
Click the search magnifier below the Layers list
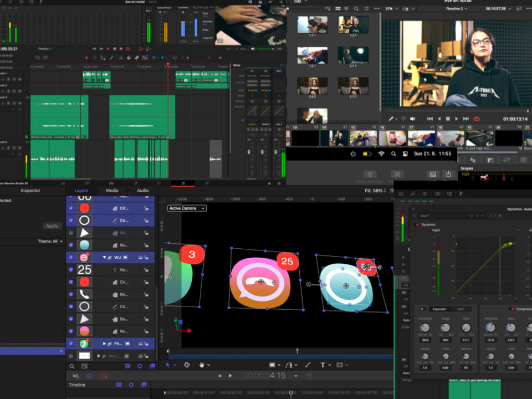click(x=72, y=366)
